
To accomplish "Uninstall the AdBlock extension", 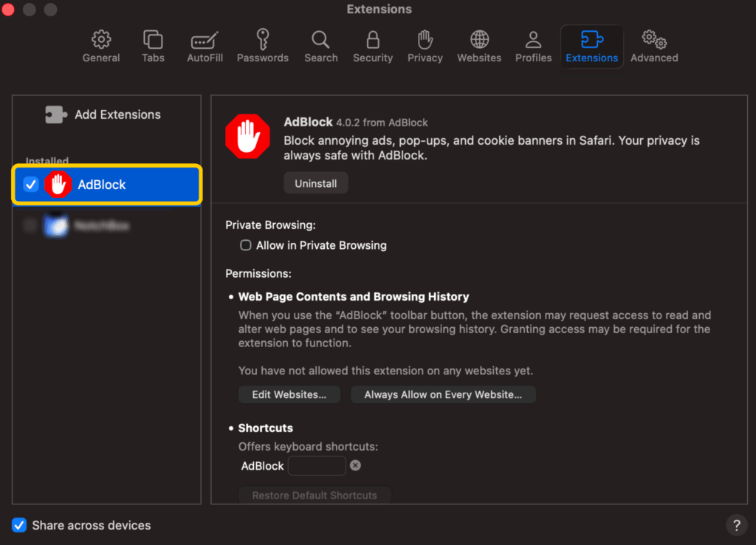I will 316,183.
